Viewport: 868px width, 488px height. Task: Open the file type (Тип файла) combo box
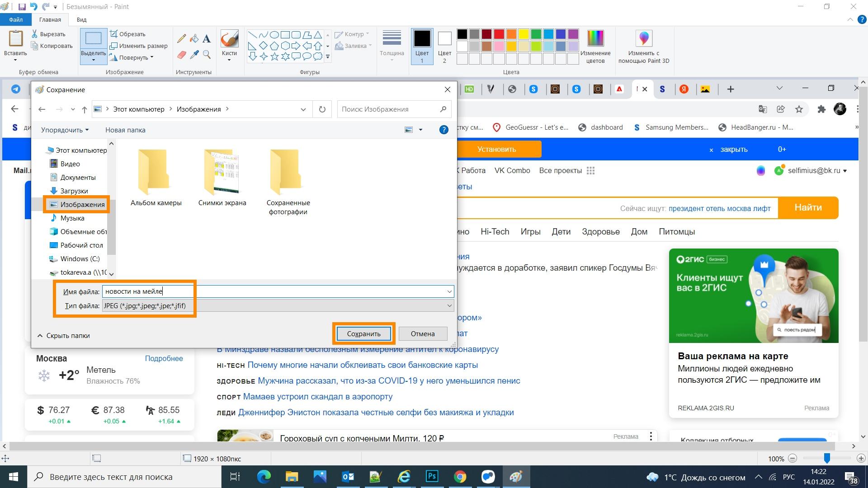coord(278,306)
